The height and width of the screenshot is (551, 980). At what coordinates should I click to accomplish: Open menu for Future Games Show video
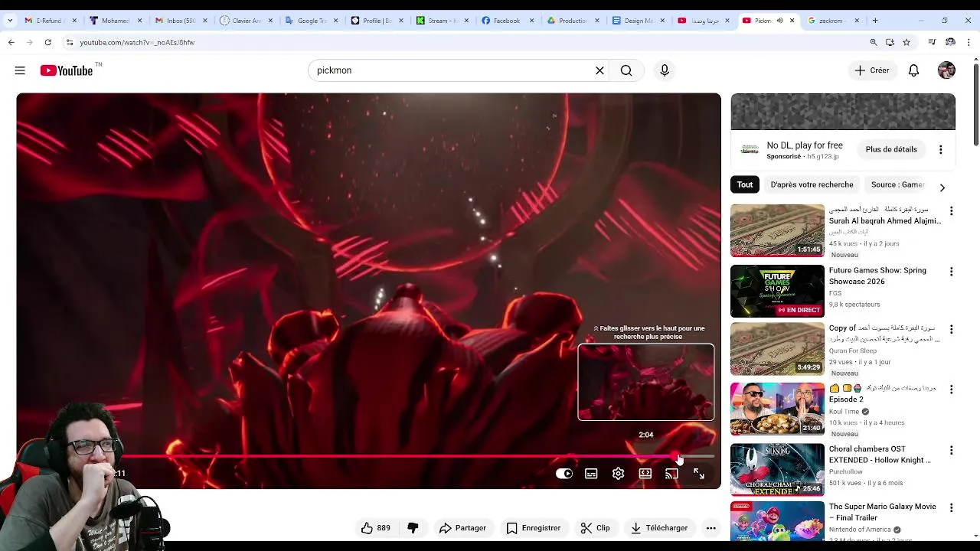952,272
